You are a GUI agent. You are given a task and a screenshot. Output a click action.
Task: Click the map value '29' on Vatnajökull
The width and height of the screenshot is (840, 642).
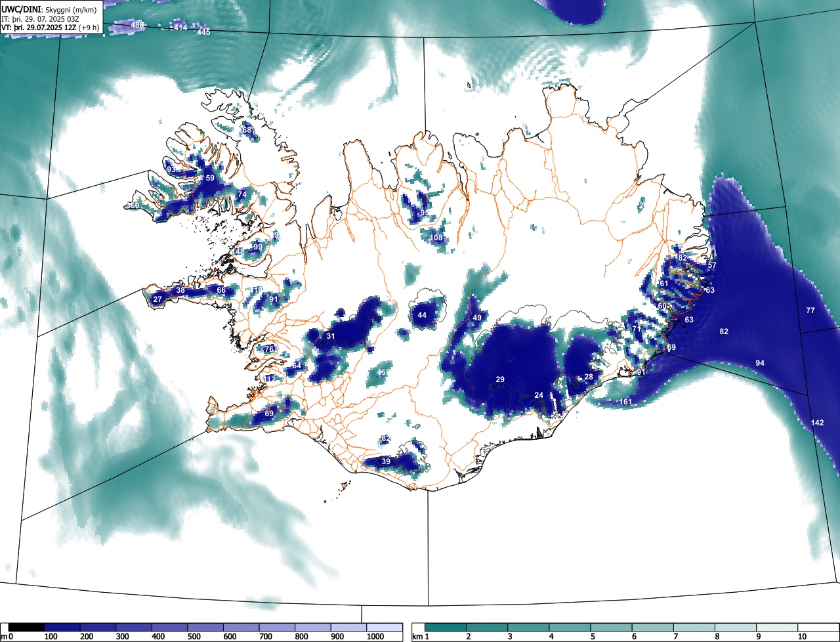(x=500, y=379)
